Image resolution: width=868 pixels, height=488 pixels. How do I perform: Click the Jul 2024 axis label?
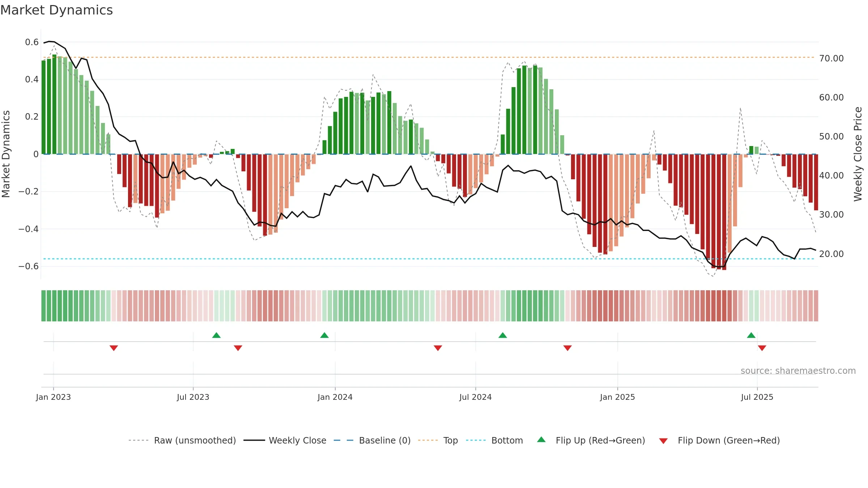[x=476, y=397]
